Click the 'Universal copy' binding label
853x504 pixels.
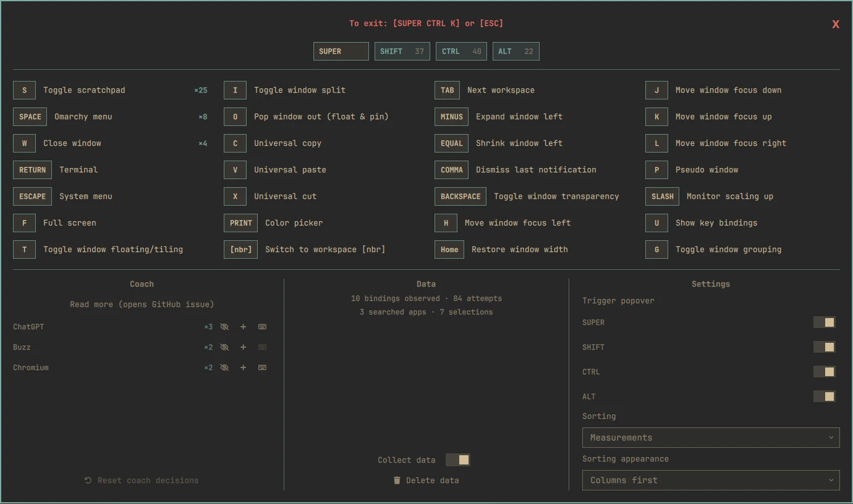tap(287, 143)
